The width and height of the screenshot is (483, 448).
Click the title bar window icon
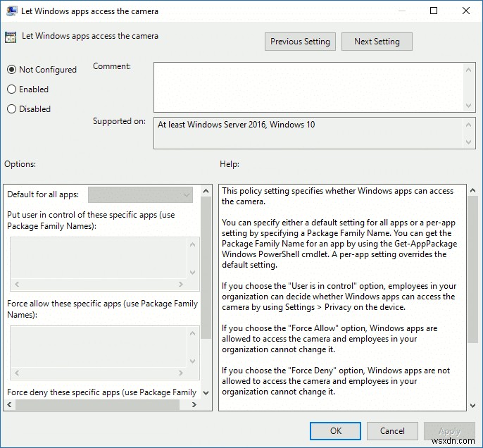click(x=11, y=11)
